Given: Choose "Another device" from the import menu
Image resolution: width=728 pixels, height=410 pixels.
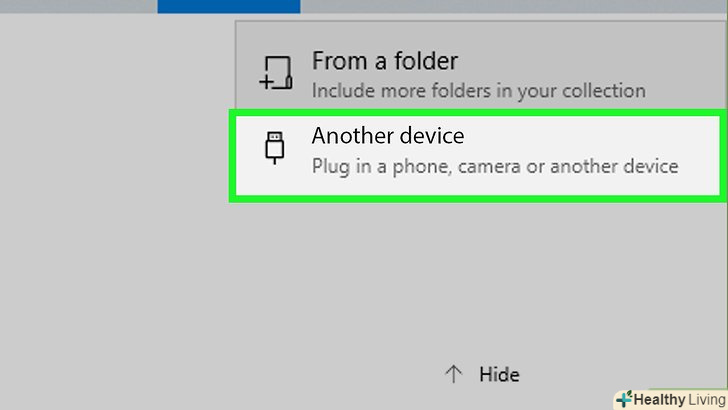Looking at the screenshot, I should pyautogui.click(x=388, y=134).
